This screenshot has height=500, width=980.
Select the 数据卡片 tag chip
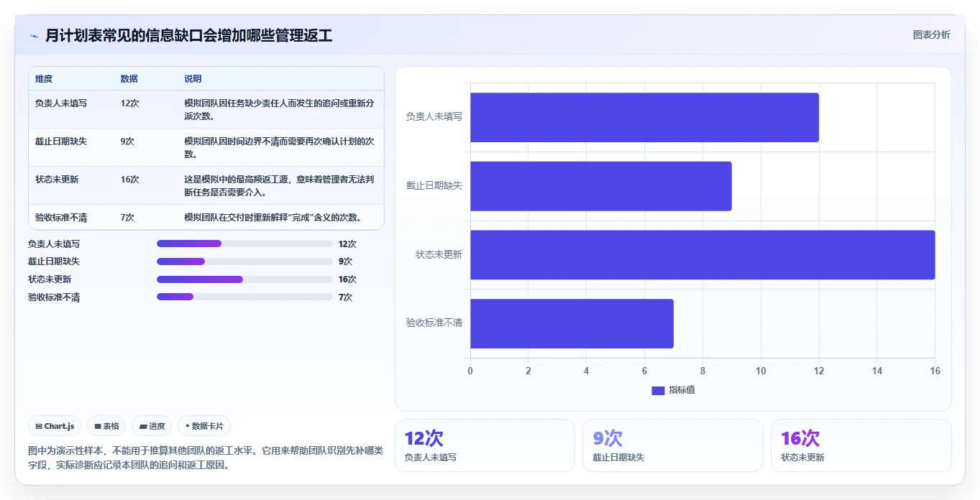point(204,426)
